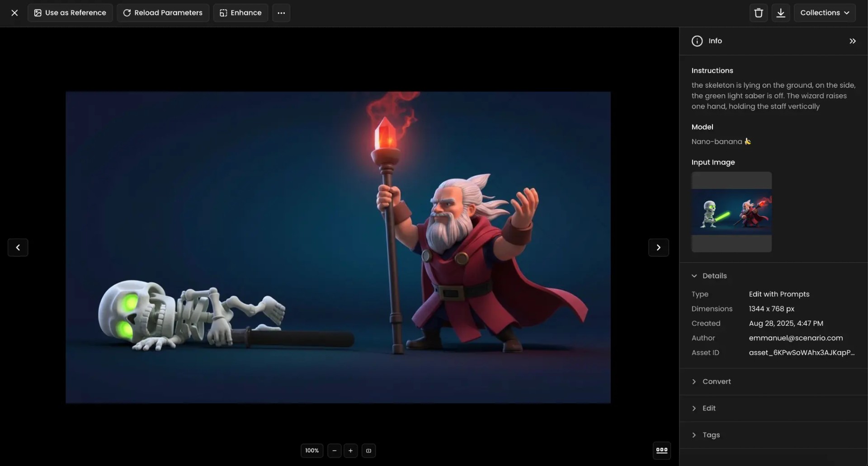Open bottom-right display options icon

point(661,450)
